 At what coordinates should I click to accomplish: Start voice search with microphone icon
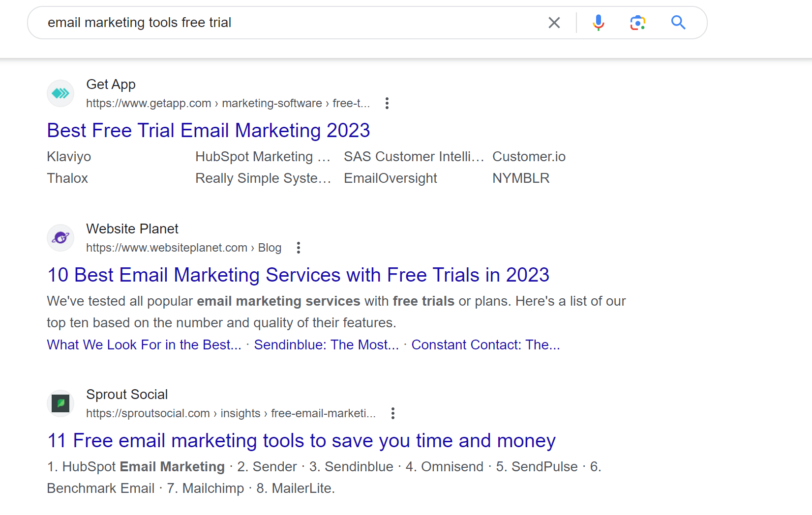(598, 23)
